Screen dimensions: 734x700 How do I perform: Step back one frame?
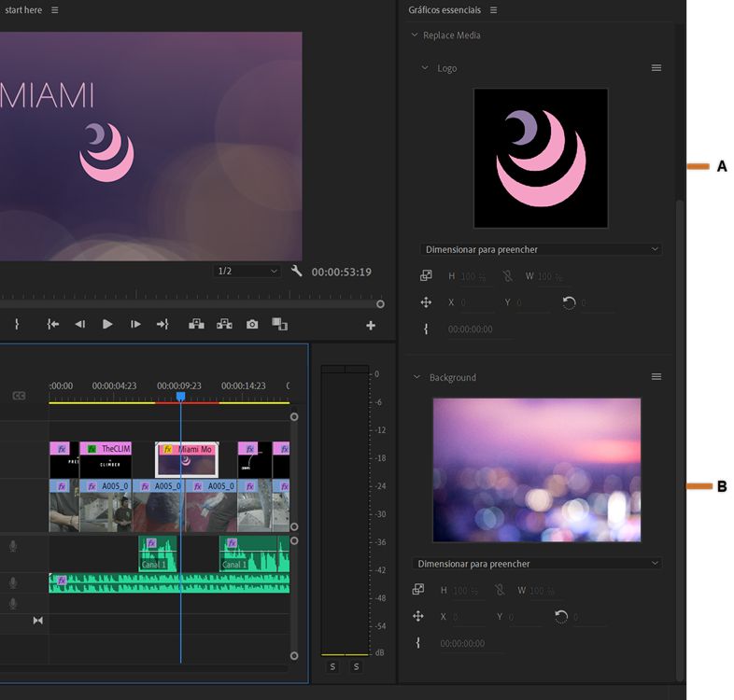[79, 324]
